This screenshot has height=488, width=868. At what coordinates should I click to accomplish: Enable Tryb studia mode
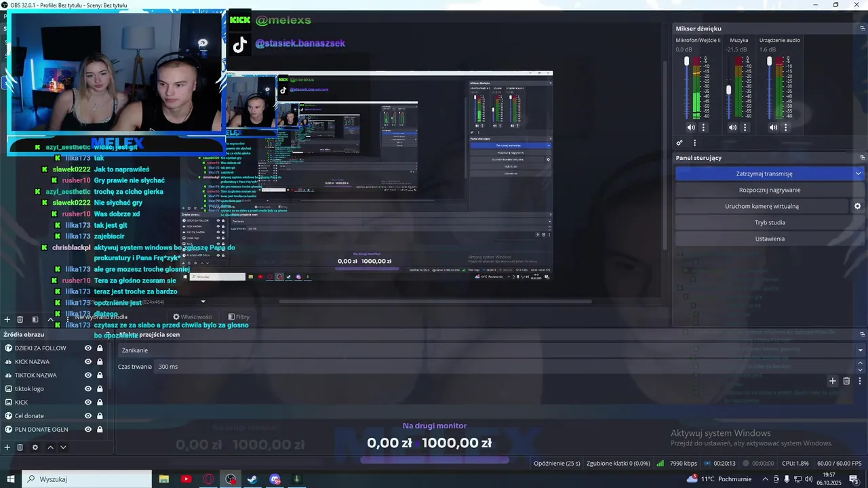tap(770, 222)
